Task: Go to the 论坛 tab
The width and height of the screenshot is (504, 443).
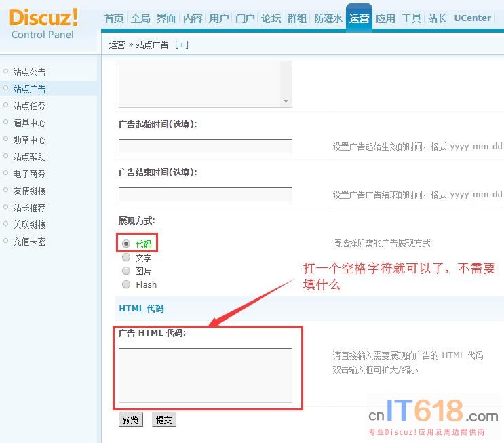Action: tap(271, 18)
